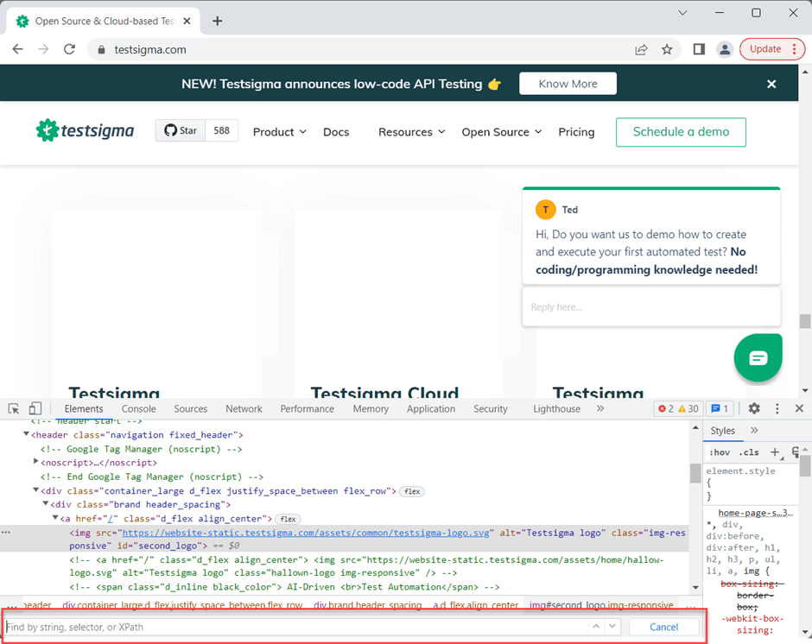Viewport: 812px width, 644px height.
Task: Close the Open Source & Cloud-based tab
Action: pyautogui.click(x=187, y=22)
